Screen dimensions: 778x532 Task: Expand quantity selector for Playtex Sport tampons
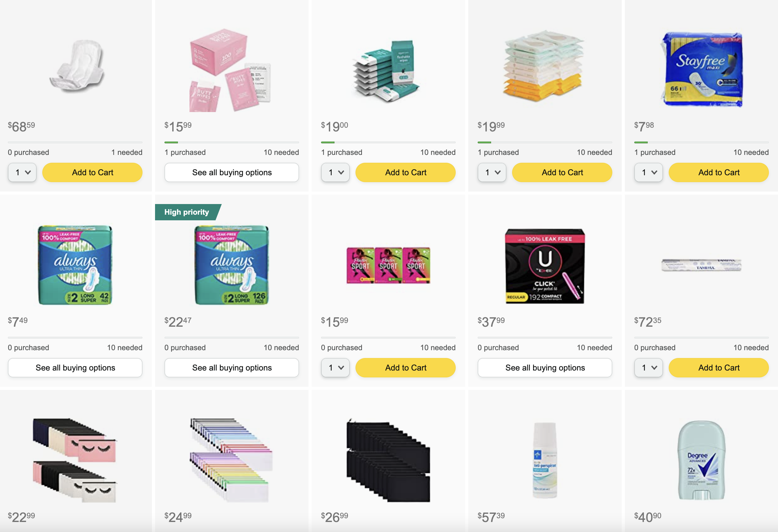pyautogui.click(x=335, y=368)
